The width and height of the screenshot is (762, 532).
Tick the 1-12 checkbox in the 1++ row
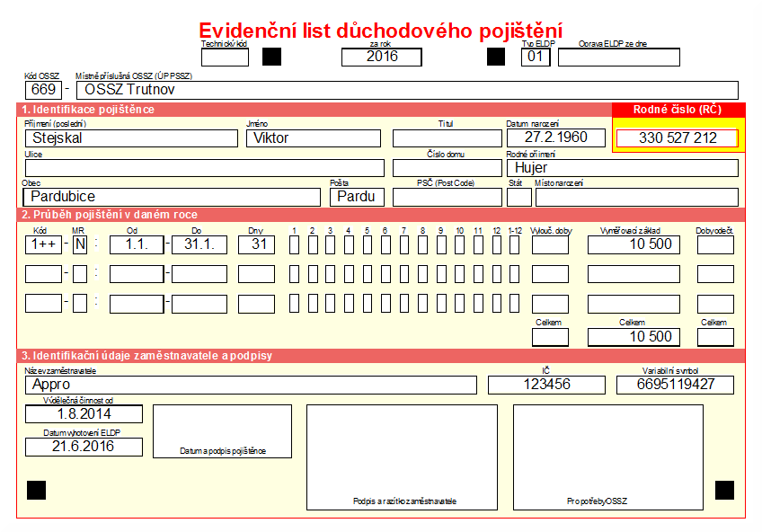point(515,244)
